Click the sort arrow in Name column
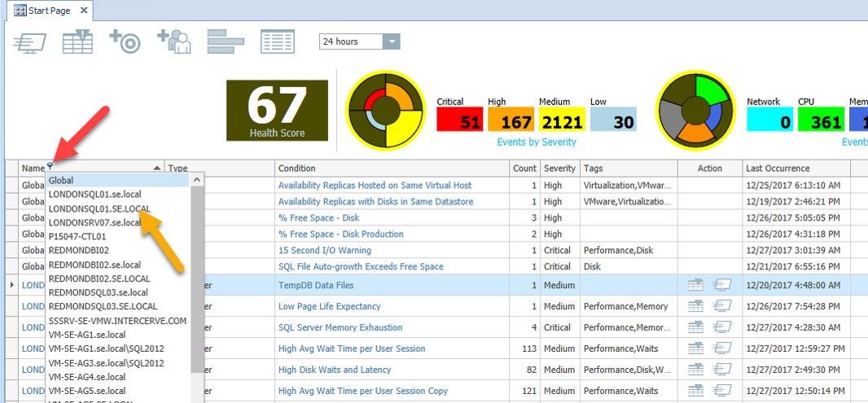868x403 pixels. pyautogui.click(x=156, y=168)
